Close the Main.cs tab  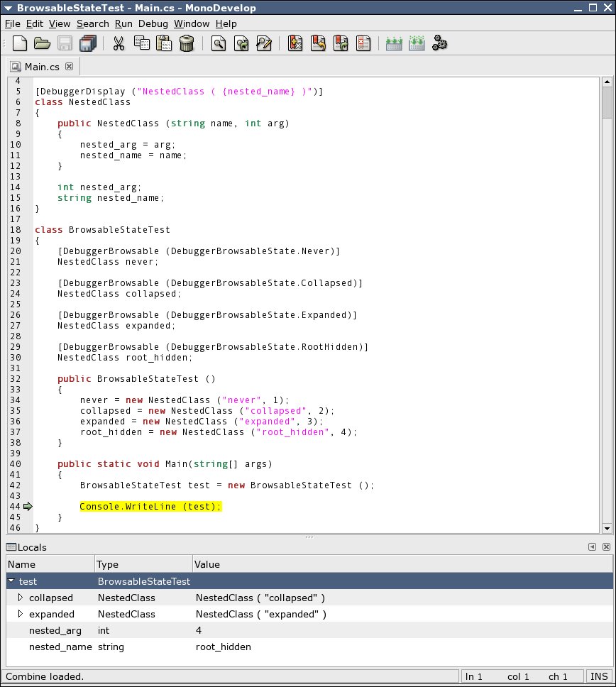click(70, 66)
